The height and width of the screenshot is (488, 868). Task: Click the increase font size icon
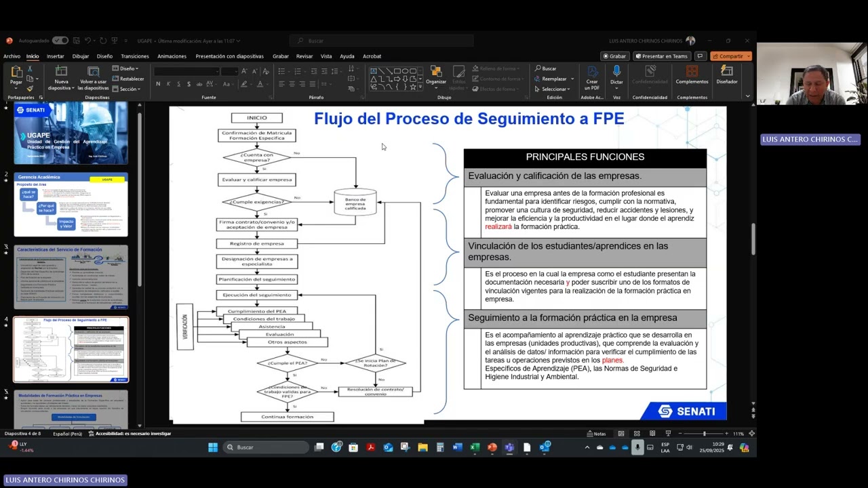pyautogui.click(x=245, y=71)
